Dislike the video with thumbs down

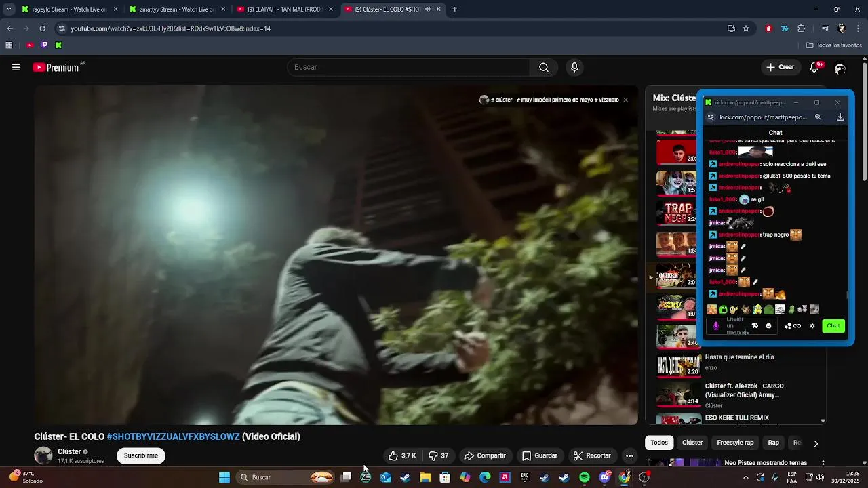[x=439, y=455]
